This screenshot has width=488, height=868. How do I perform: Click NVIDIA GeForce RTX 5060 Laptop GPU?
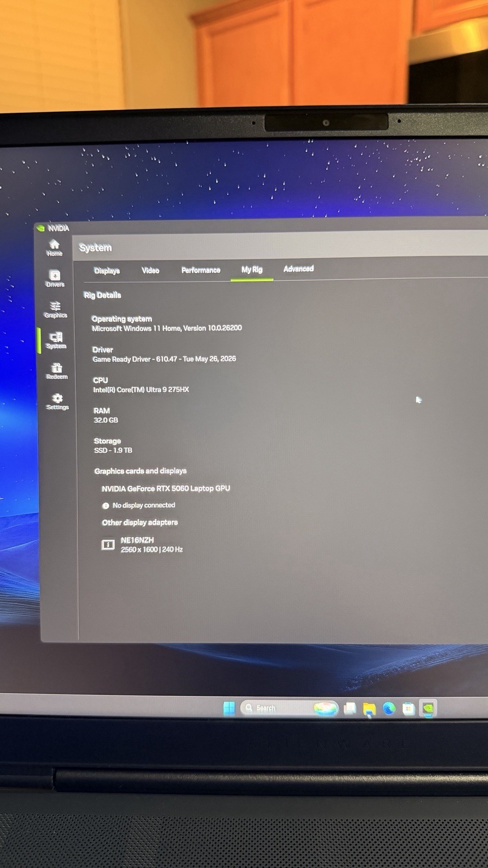pyautogui.click(x=166, y=488)
